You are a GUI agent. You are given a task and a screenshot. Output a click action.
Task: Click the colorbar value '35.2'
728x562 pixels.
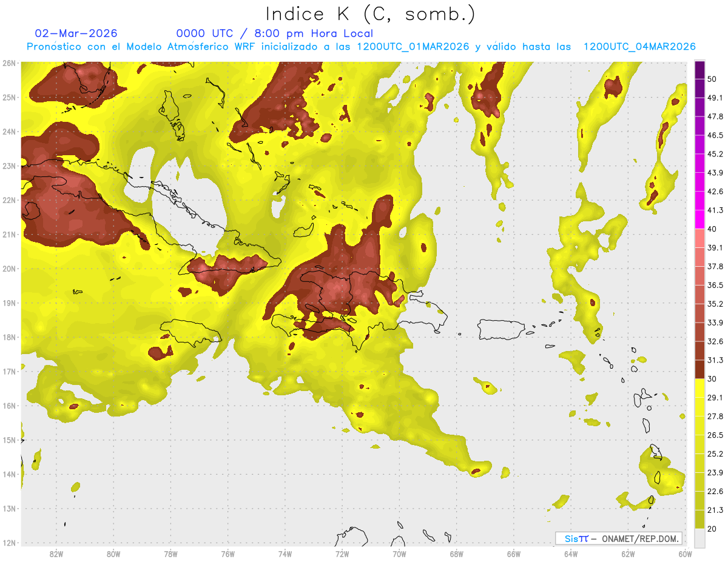click(x=715, y=304)
